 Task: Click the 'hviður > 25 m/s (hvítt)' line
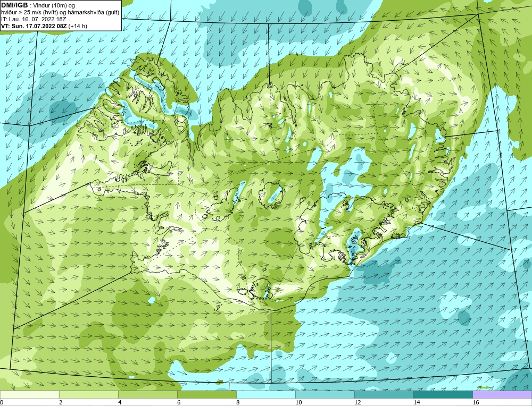coord(60,12)
